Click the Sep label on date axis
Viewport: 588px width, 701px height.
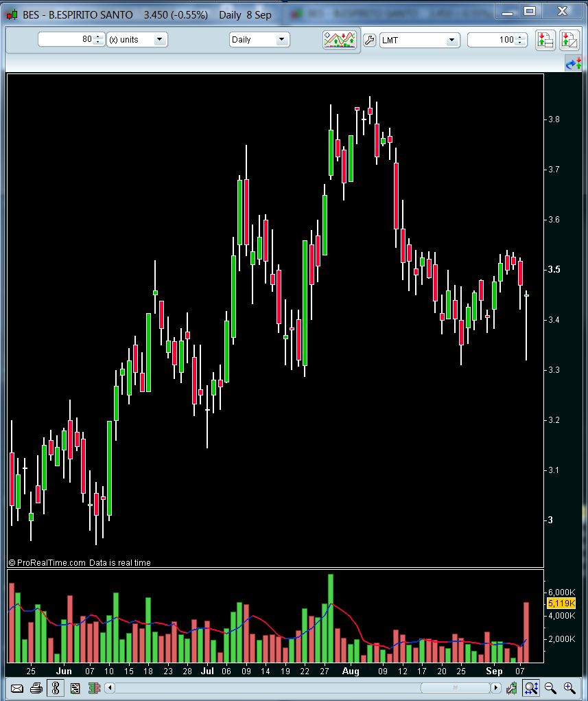click(494, 671)
